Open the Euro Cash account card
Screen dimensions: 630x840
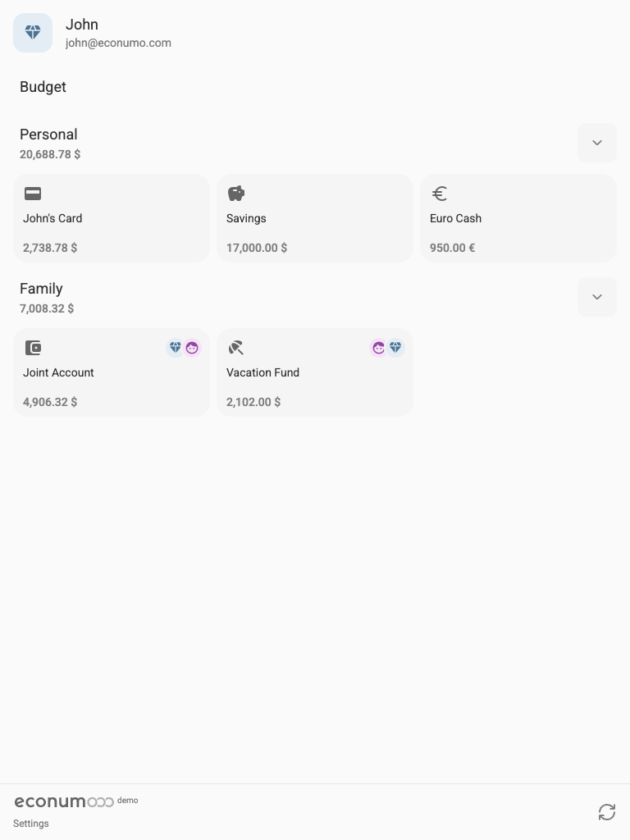pos(518,218)
